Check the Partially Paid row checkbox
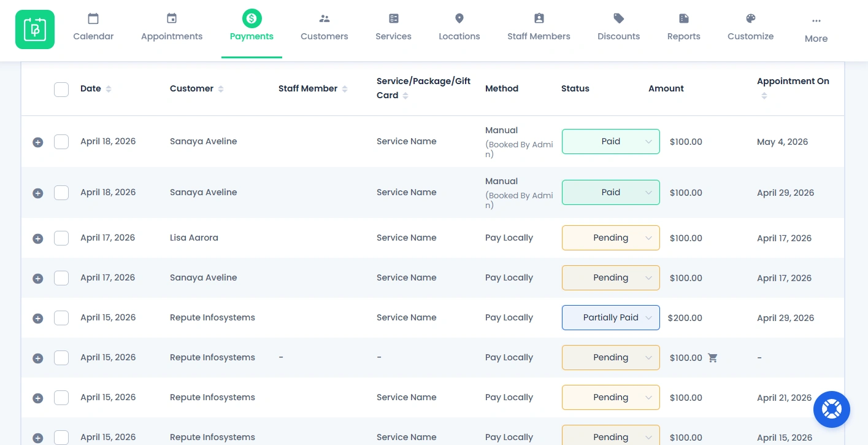Image resolution: width=868 pixels, height=445 pixels. [61, 318]
